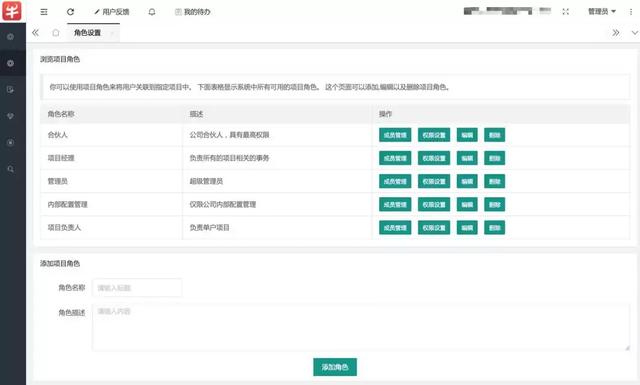Click 删除 for the 合伙人 role
This screenshot has width=640, height=385.
tap(494, 135)
